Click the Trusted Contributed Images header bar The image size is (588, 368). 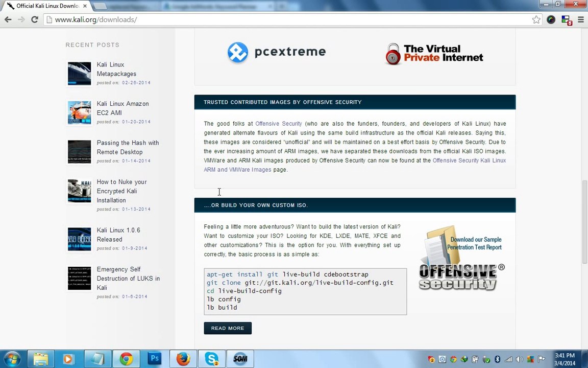355,102
